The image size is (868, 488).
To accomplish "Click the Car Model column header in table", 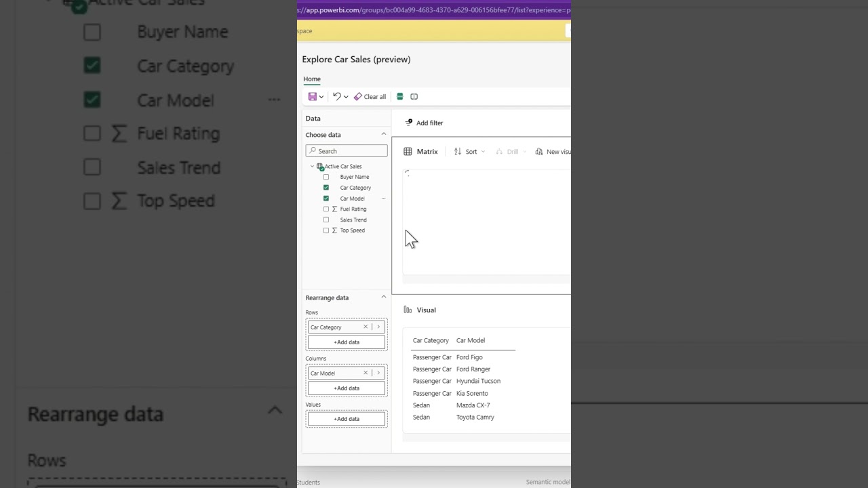I will coord(471,340).
